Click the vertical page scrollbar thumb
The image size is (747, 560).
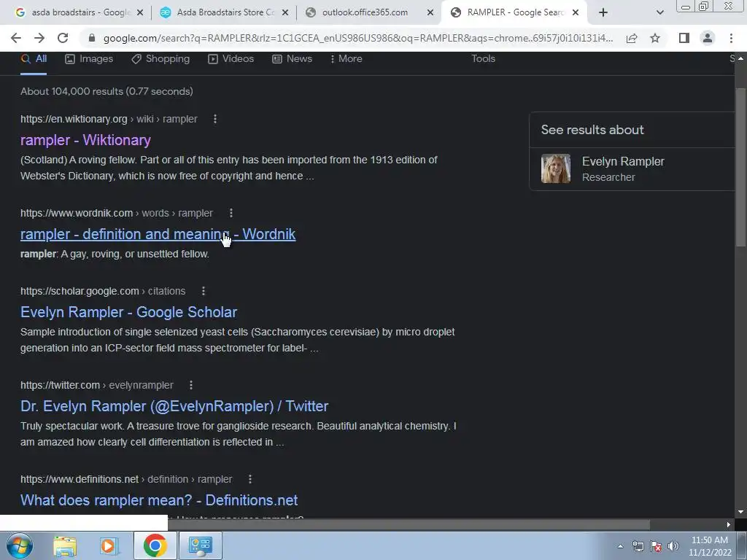740,167
